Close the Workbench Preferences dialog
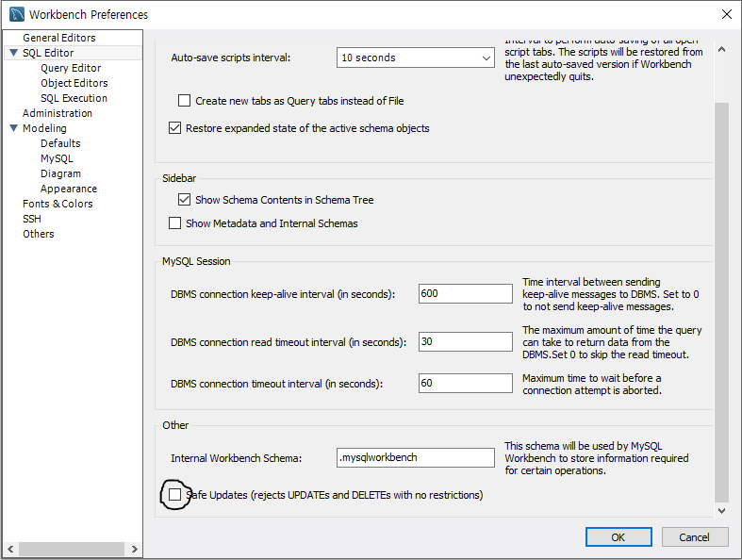The width and height of the screenshot is (742, 560). [x=726, y=14]
